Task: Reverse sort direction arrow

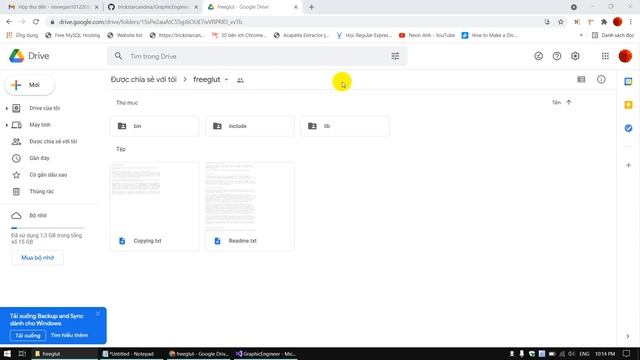Action: pyautogui.click(x=569, y=102)
